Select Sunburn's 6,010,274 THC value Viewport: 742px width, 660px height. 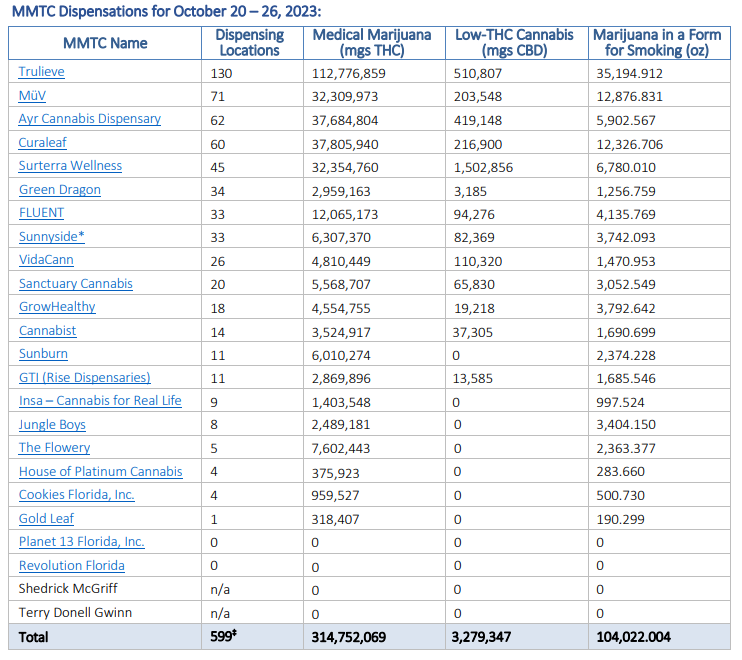341,355
